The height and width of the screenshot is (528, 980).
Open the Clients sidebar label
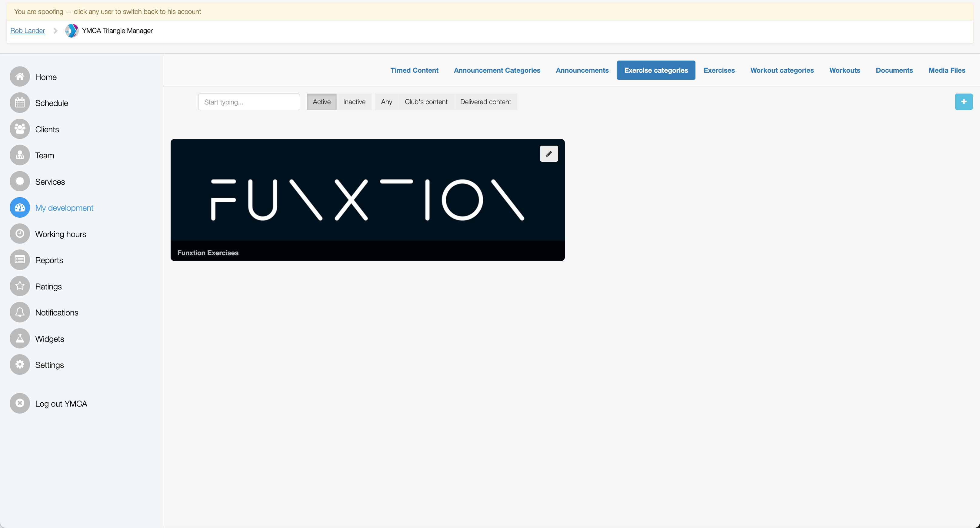[47, 130]
